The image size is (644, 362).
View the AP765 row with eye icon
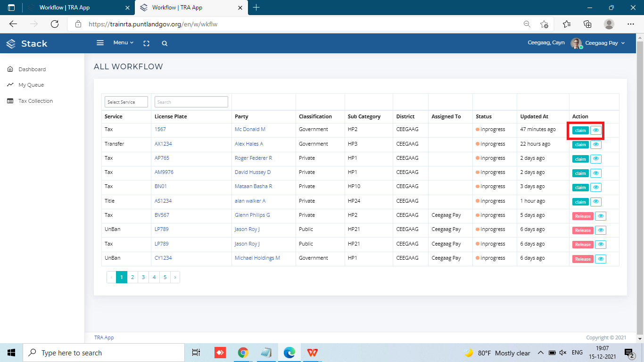[x=596, y=159]
